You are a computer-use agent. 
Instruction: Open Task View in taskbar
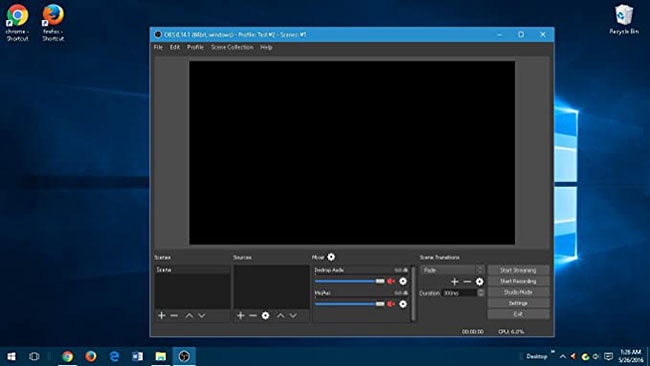point(34,356)
